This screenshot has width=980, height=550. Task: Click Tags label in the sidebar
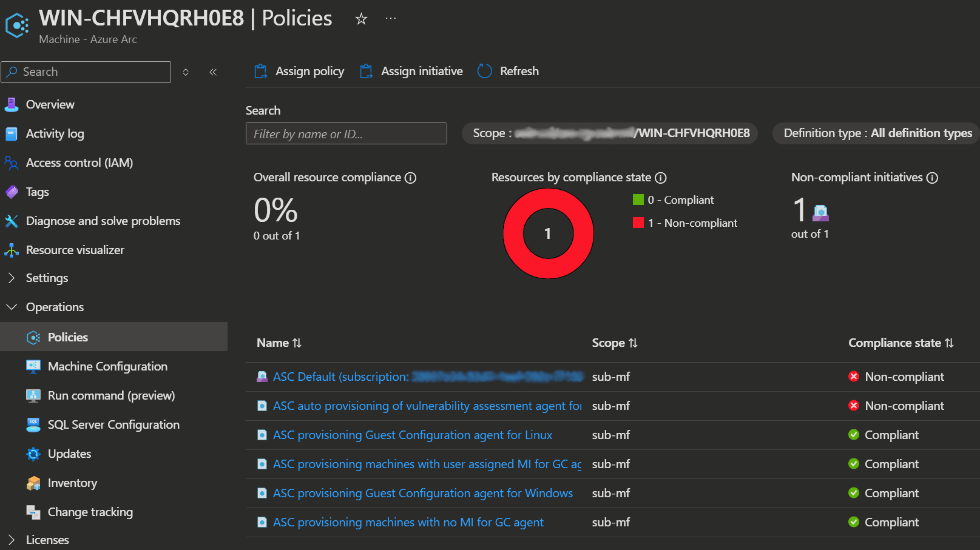pos(38,192)
